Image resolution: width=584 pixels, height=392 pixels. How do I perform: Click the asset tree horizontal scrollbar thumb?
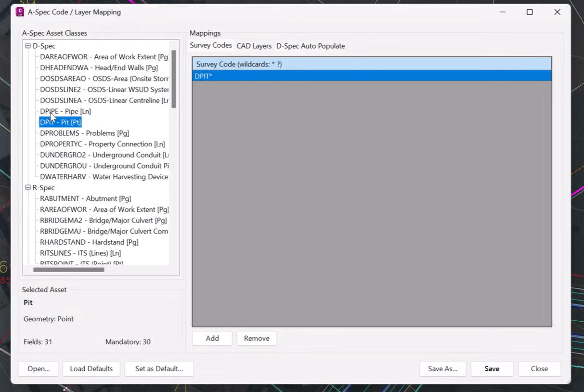coord(68,270)
